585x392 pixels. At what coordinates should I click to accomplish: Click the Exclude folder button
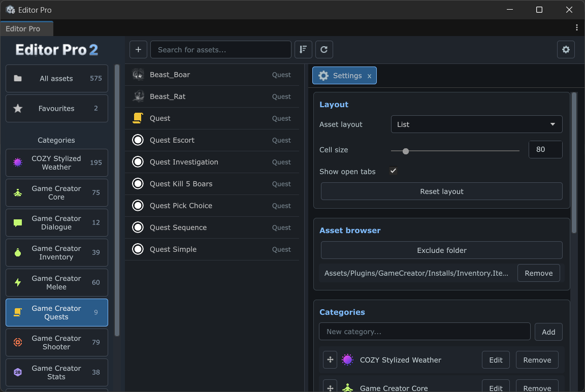(441, 250)
